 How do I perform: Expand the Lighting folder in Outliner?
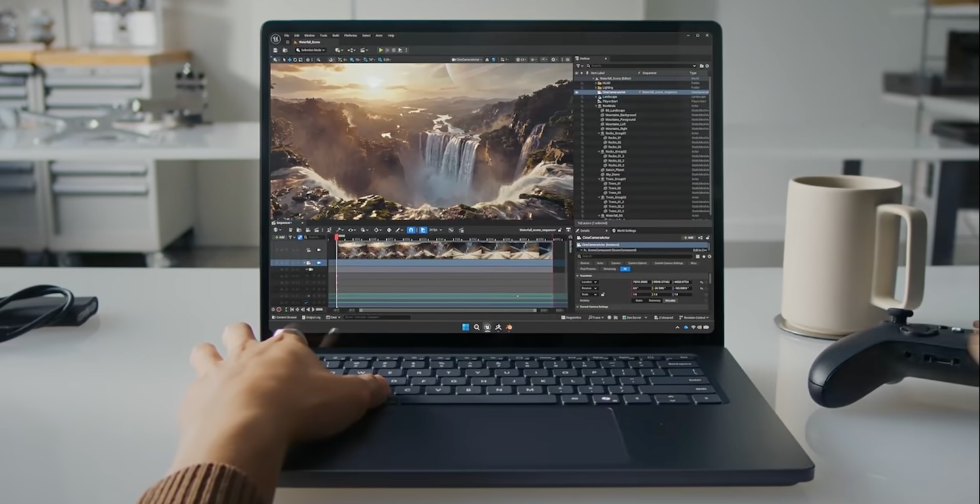pos(596,88)
